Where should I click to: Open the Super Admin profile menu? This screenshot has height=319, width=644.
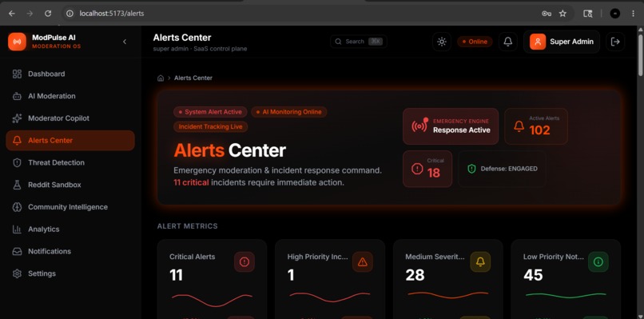562,42
